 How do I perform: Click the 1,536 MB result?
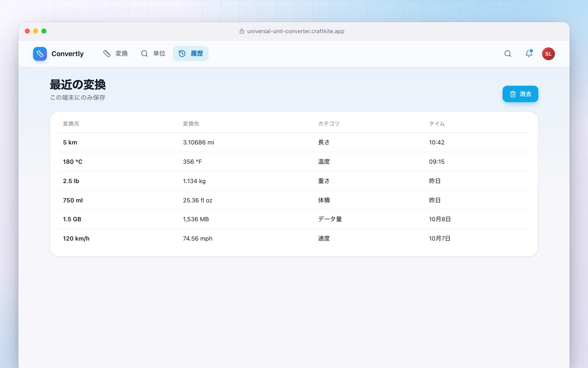point(196,219)
